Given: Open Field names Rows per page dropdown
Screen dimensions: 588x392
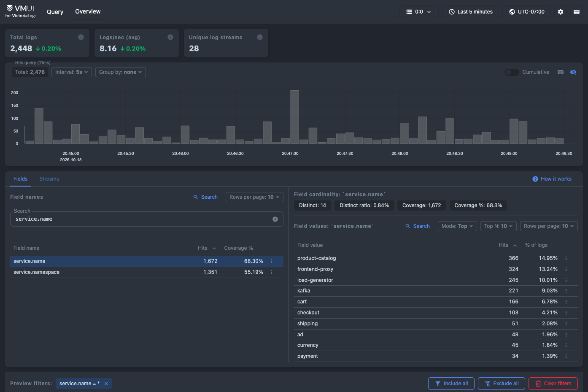Looking at the screenshot, I should 254,197.
